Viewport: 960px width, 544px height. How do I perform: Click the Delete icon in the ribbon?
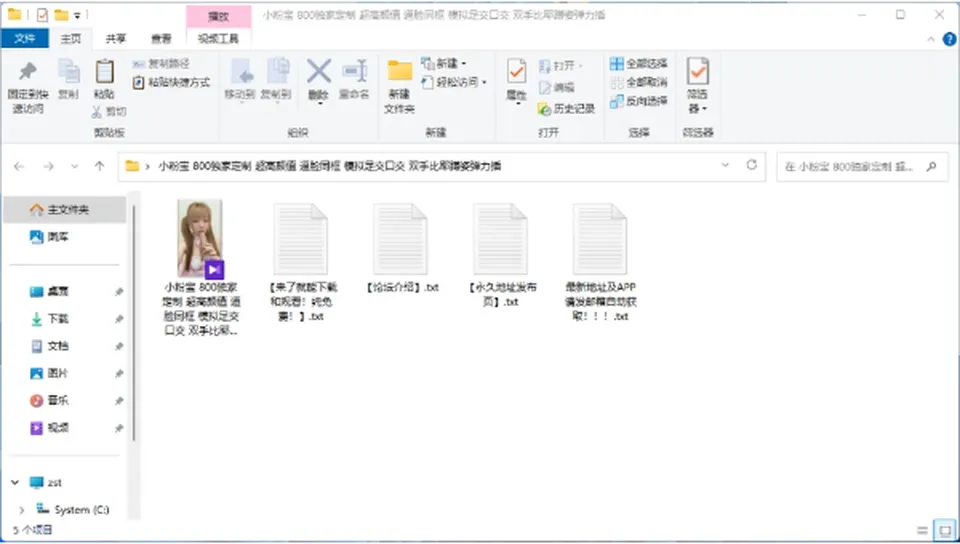click(x=318, y=72)
